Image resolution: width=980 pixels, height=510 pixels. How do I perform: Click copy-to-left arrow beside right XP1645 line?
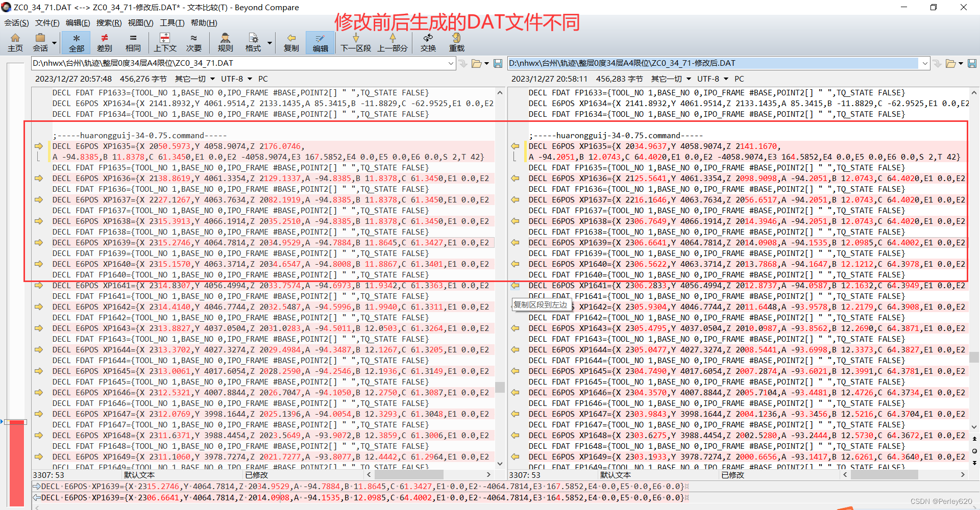click(515, 371)
